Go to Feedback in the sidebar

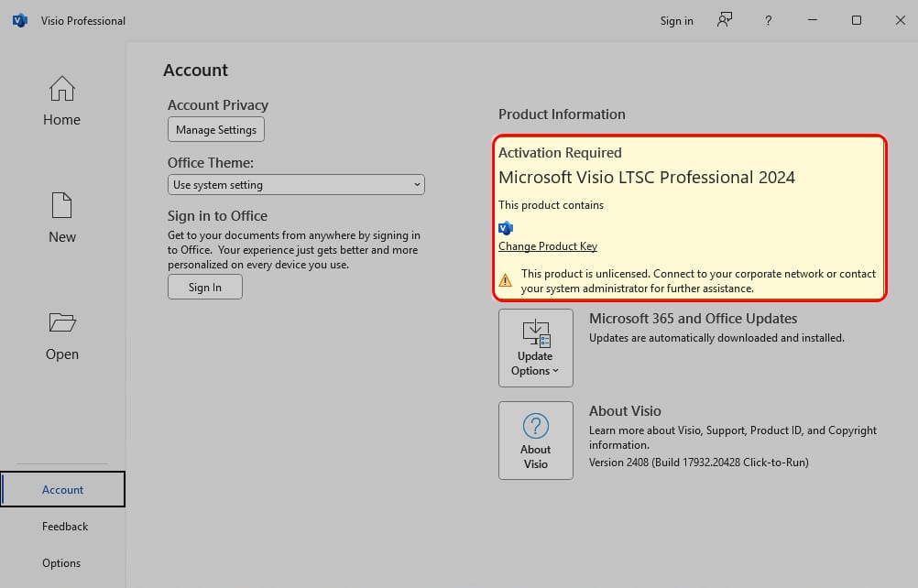point(65,527)
